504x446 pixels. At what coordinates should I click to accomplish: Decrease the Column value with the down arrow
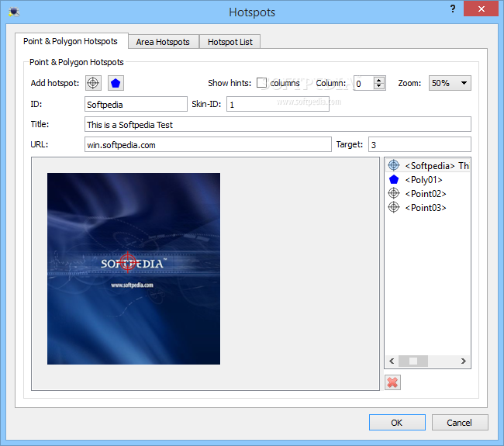pos(379,86)
